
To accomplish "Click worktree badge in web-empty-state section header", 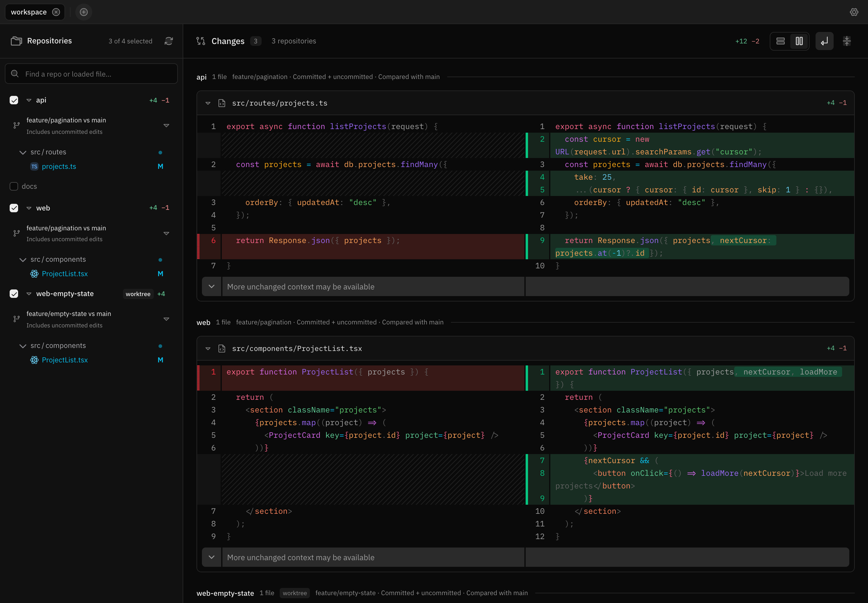I will [295, 593].
